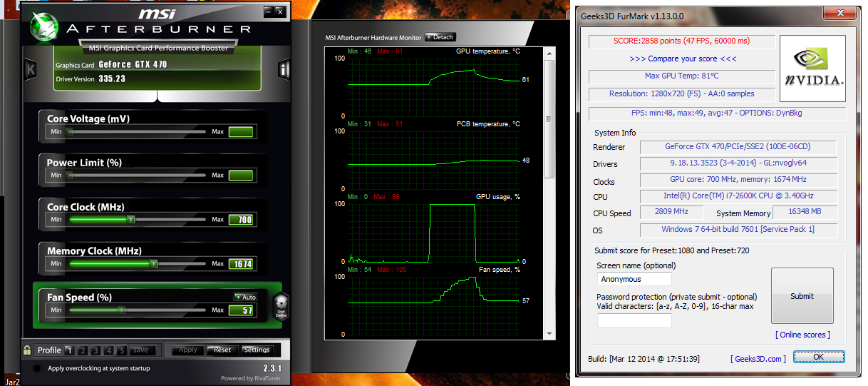
Task: Click the Driver Version 335.23 text
Action: click(x=91, y=78)
